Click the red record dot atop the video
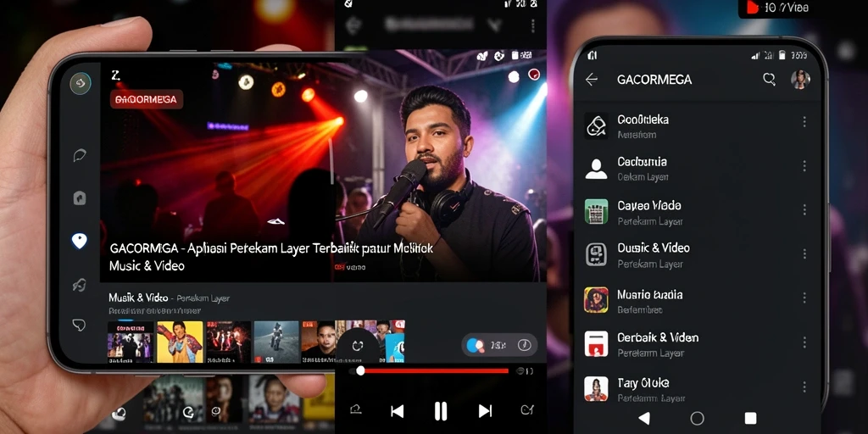 [x=534, y=75]
